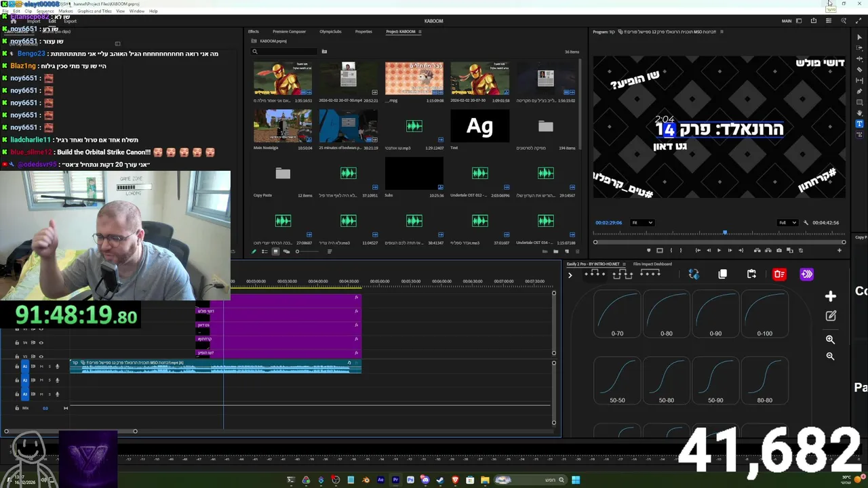Toggle lock on track A2
This screenshot has height=488, width=868.
point(17,380)
